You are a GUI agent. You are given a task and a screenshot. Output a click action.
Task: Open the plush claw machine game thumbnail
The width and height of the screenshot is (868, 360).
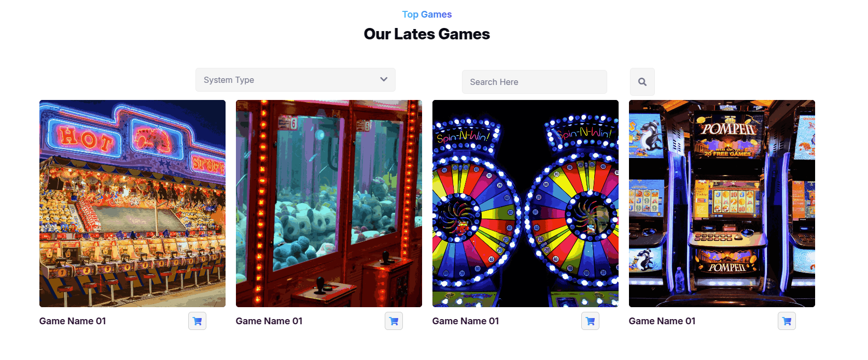[x=329, y=204]
